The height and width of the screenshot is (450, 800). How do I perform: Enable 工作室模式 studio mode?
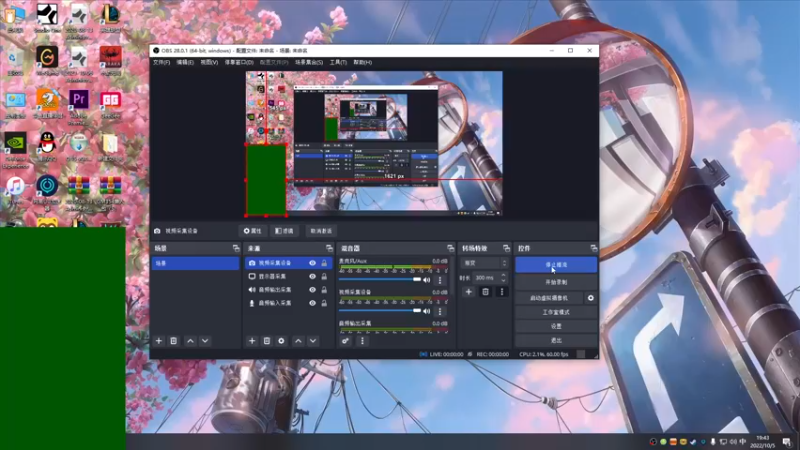pos(556,312)
